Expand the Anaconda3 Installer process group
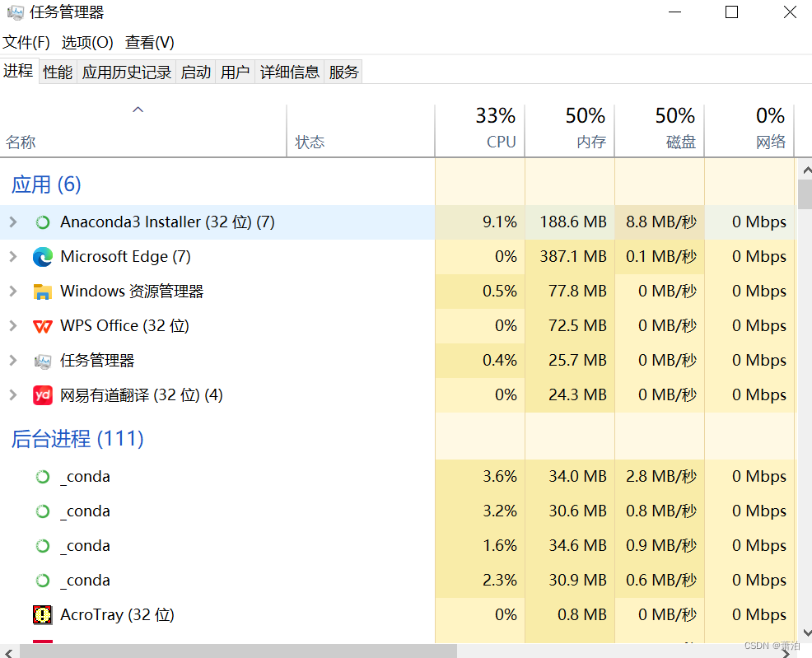Viewport: 812px width, 658px height. pos(13,222)
